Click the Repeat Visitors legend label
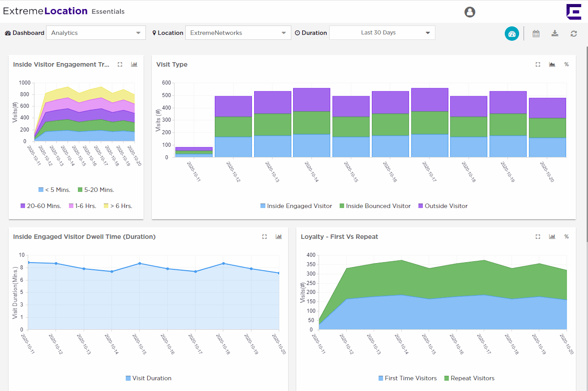Image resolution: width=588 pixels, height=391 pixels. pyautogui.click(x=472, y=378)
